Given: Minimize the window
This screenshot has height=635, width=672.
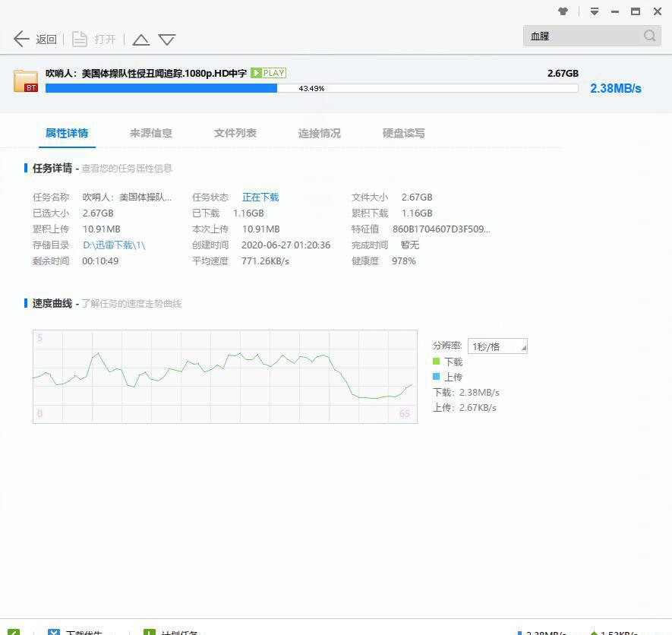Looking at the screenshot, I should tap(615, 12).
